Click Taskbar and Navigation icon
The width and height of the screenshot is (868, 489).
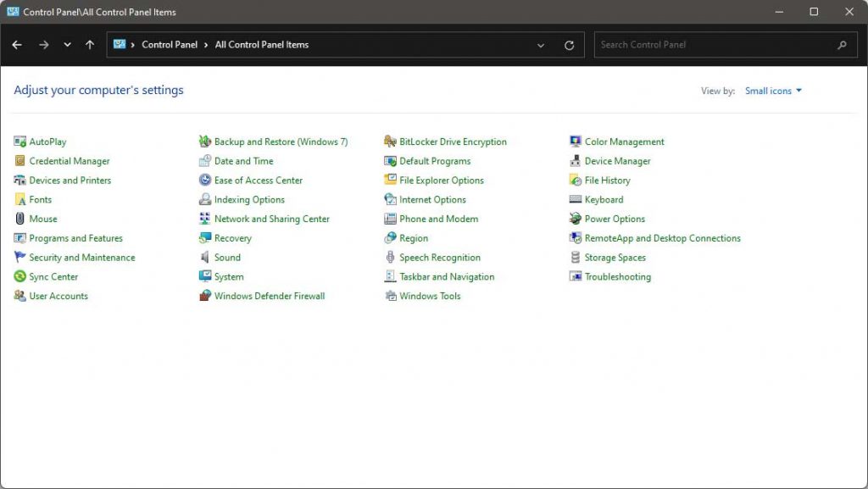click(390, 276)
